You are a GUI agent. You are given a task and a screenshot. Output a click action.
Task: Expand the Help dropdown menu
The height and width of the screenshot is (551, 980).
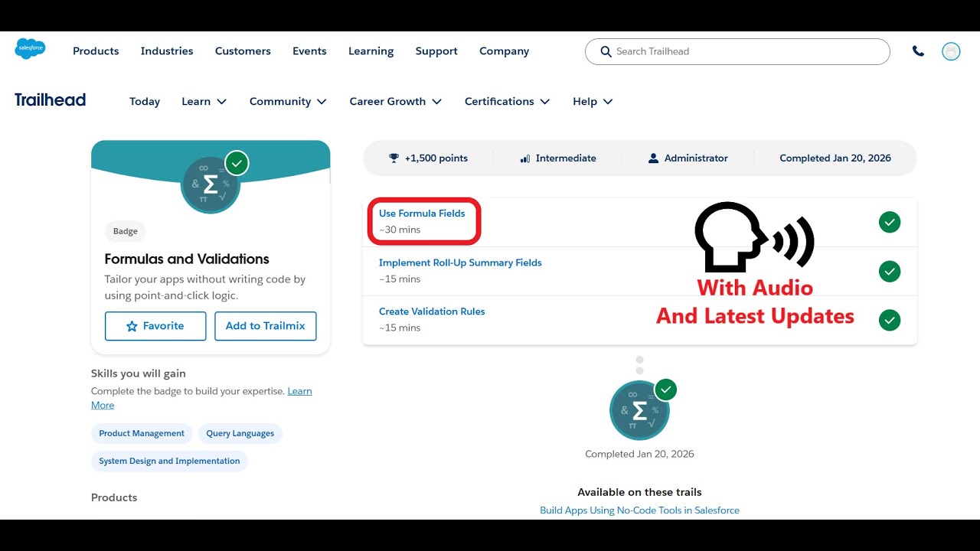tap(593, 101)
